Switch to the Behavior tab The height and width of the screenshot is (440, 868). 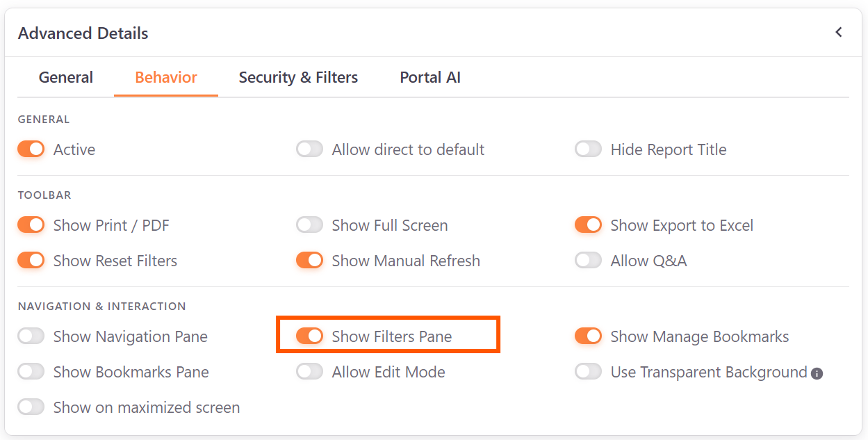[165, 77]
